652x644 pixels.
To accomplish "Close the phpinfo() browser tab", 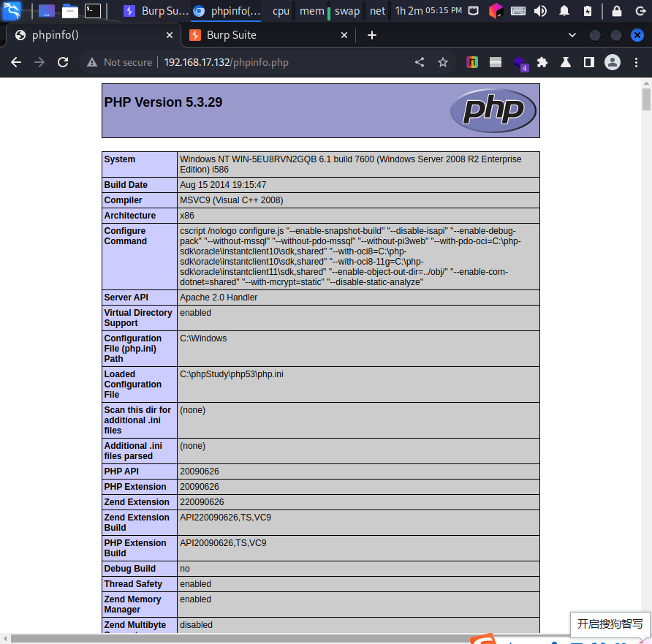I will tap(170, 35).
